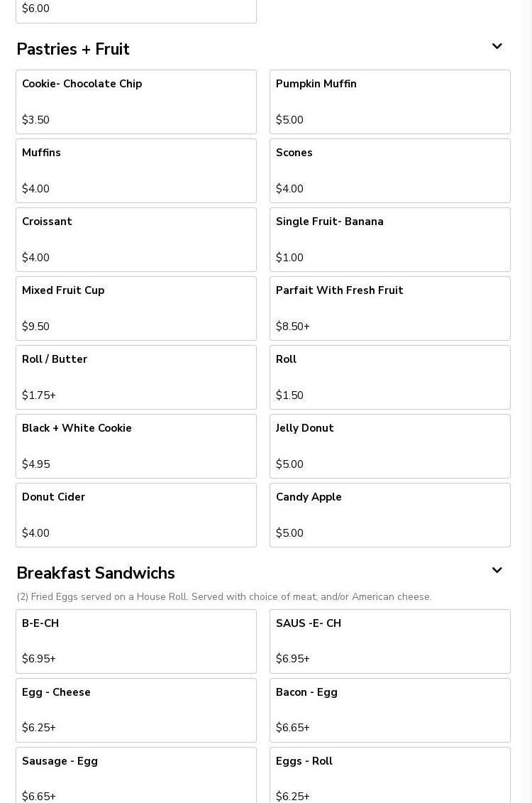Select the Black + White Cookie
Image resolution: width=532 pixels, height=803 pixels.
136,446
